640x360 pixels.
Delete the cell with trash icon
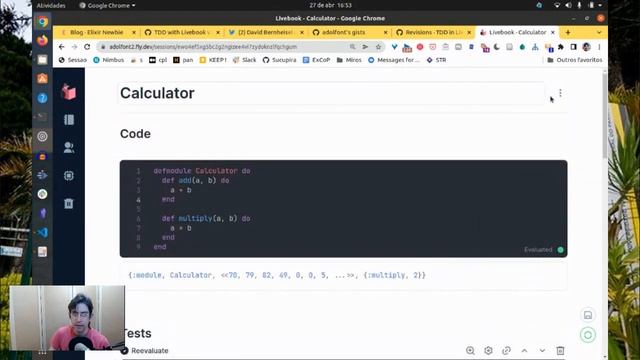point(560,351)
